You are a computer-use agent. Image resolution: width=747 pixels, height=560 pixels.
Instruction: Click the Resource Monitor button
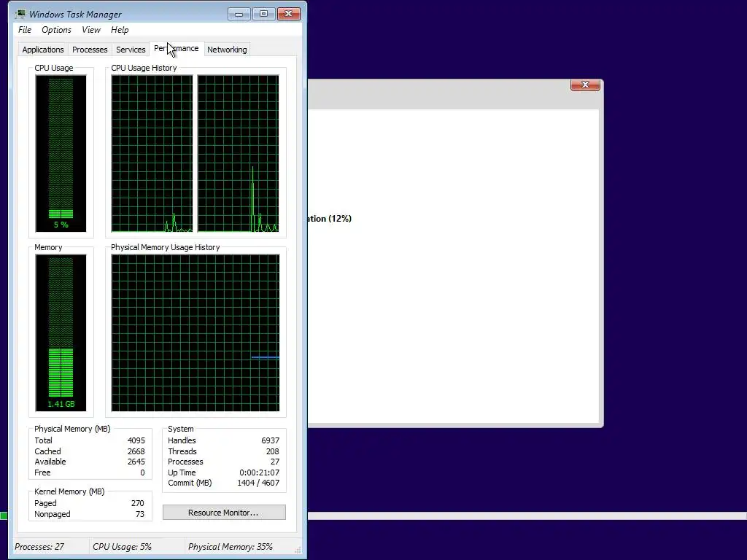tap(224, 513)
